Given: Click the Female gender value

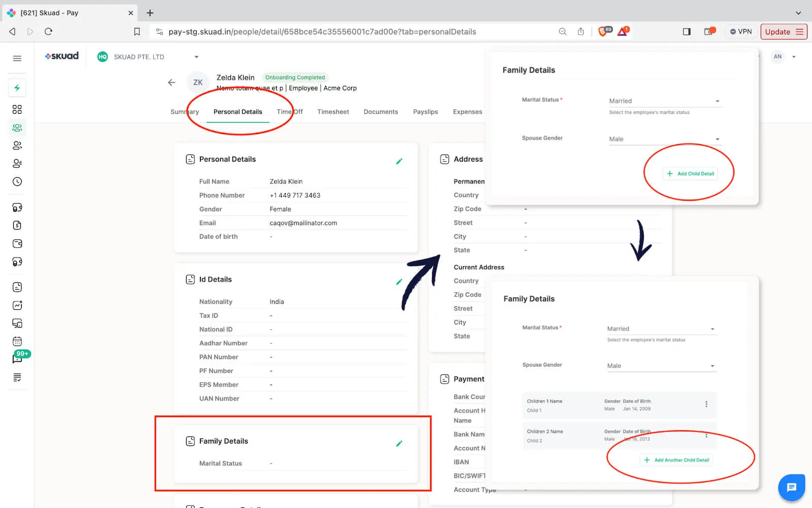Looking at the screenshot, I should click(280, 209).
